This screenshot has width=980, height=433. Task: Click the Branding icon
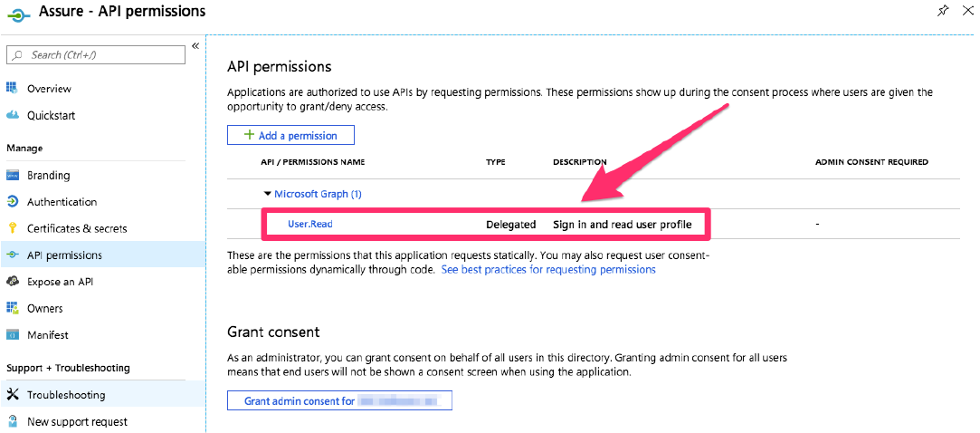(13, 175)
